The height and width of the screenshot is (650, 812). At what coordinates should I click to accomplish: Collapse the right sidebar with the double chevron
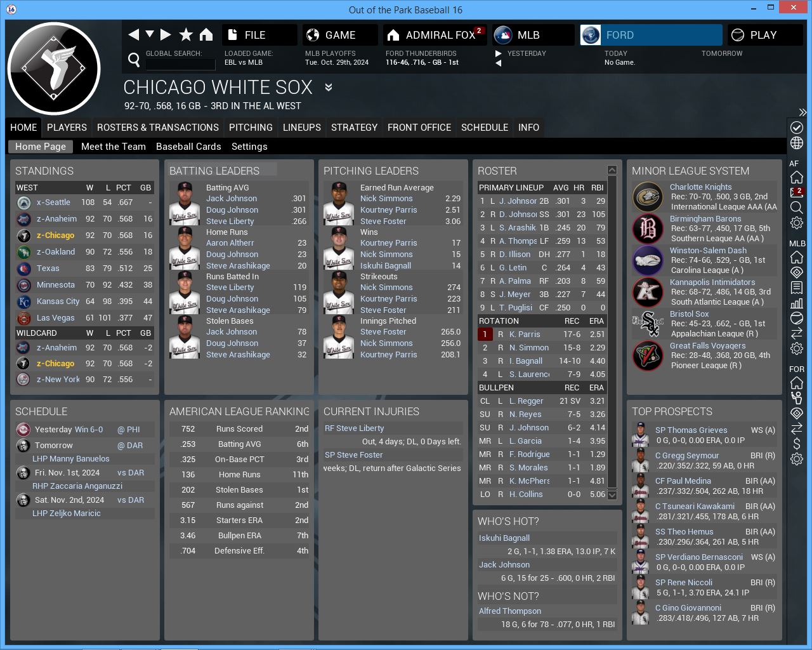tap(802, 112)
